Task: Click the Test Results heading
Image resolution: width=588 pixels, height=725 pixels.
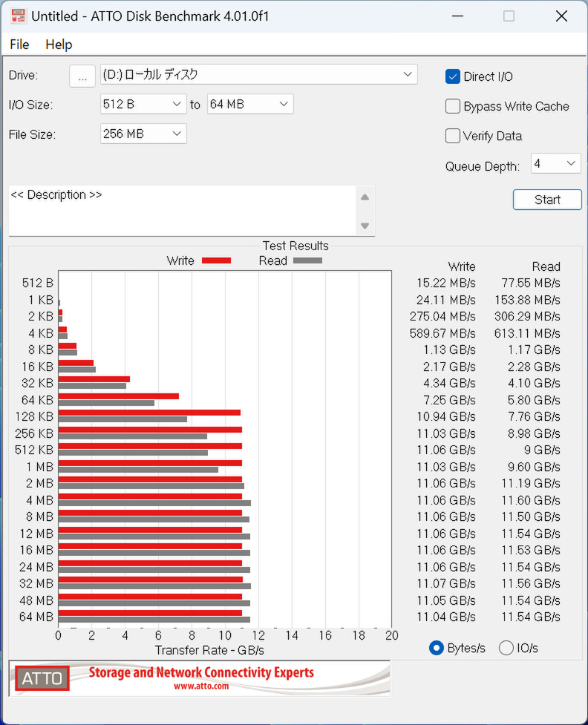Action: 295,246
